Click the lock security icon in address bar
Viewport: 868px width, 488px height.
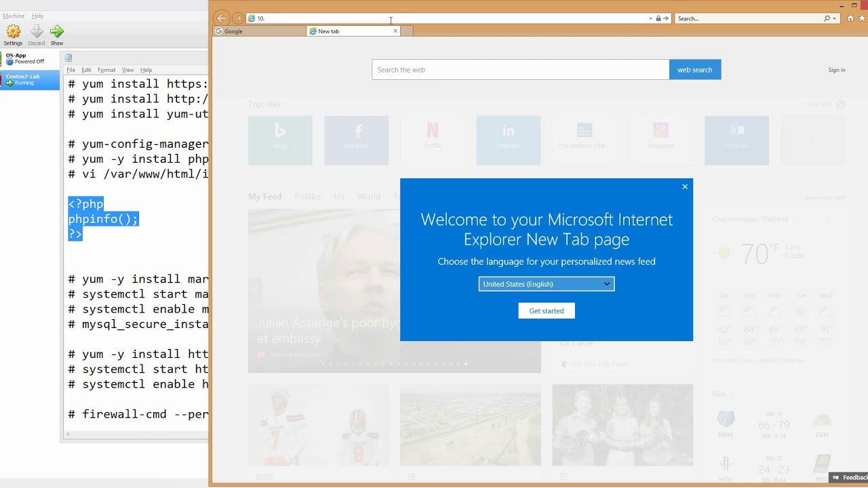658,18
